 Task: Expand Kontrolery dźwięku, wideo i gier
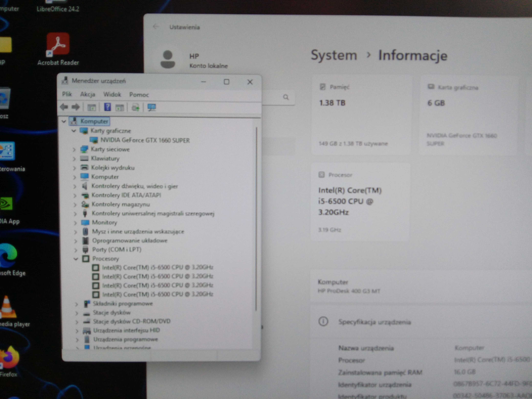75,186
